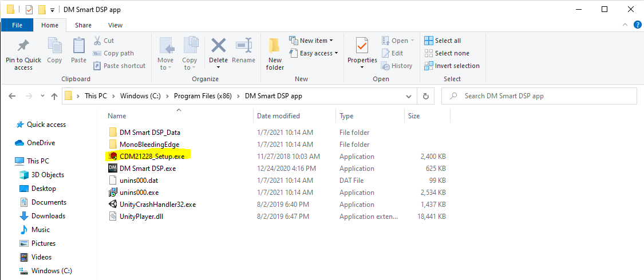Click Select none

click(x=447, y=53)
